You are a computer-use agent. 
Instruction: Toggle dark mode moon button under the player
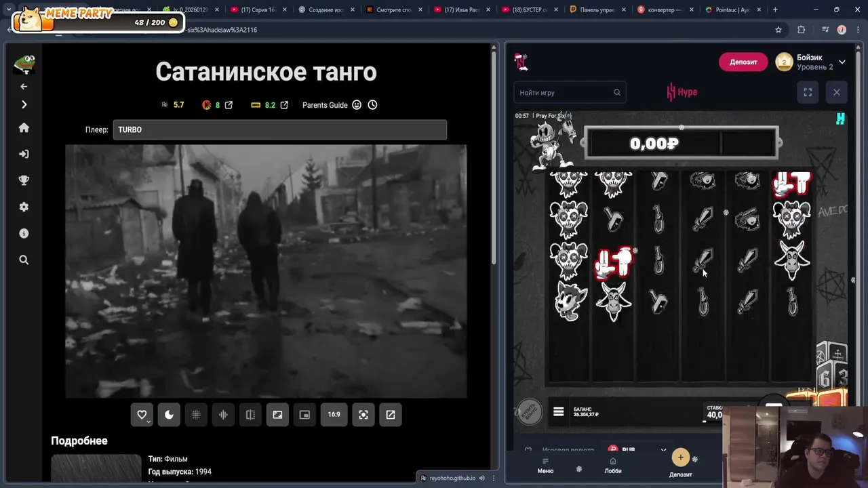169,415
